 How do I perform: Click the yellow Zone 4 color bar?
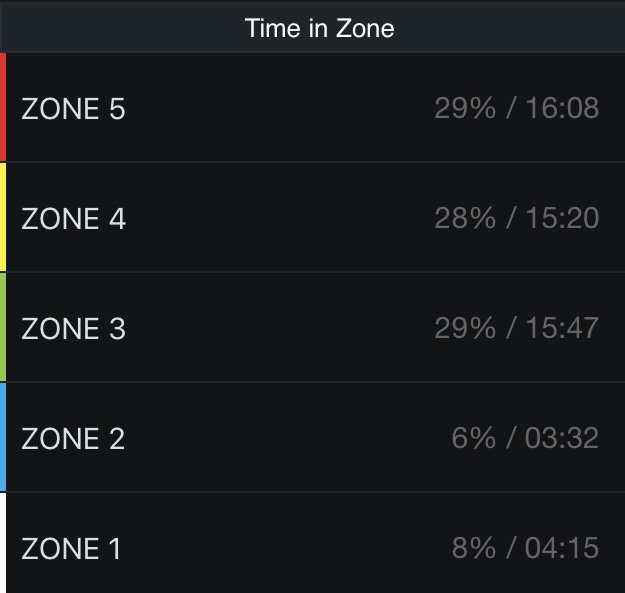click(3, 217)
